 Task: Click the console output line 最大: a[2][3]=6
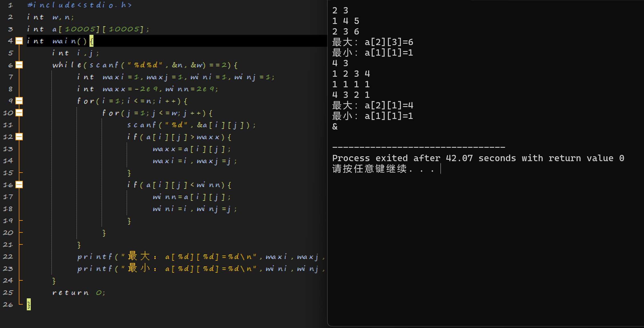point(372,42)
